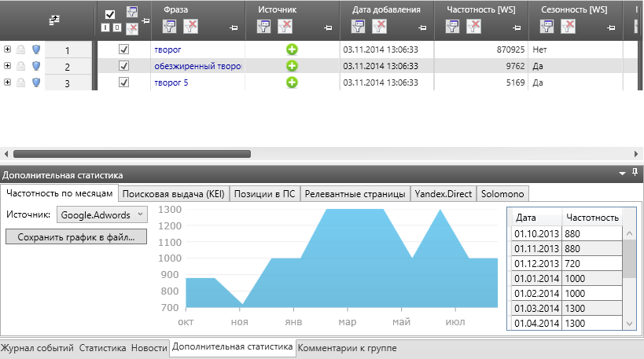
Task: Expand row 3 with plus sign
Action: [7, 82]
